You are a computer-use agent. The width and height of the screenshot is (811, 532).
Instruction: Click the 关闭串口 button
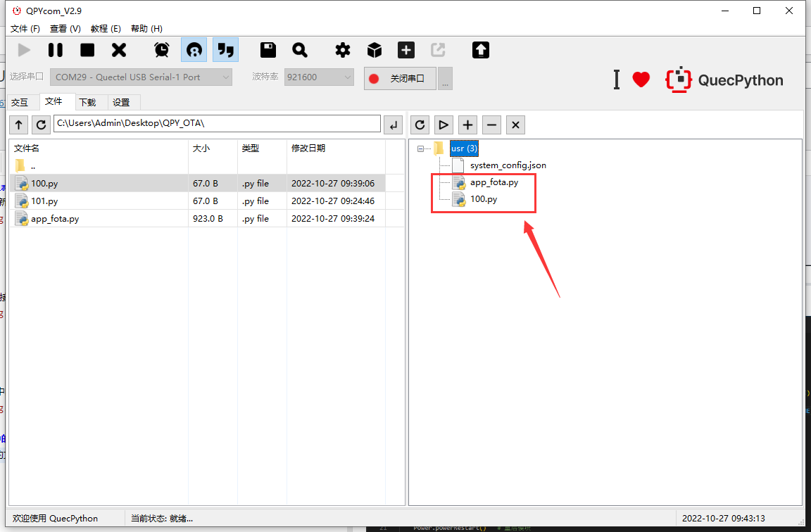point(400,78)
